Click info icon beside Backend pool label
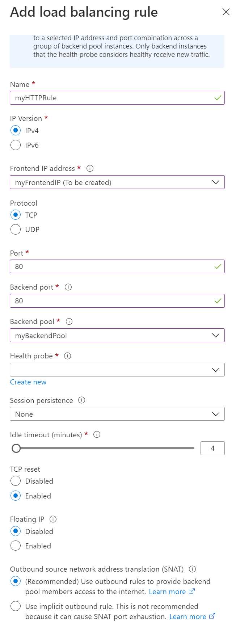The width and height of the screenshot is (236, 644). tap(69, 321)
